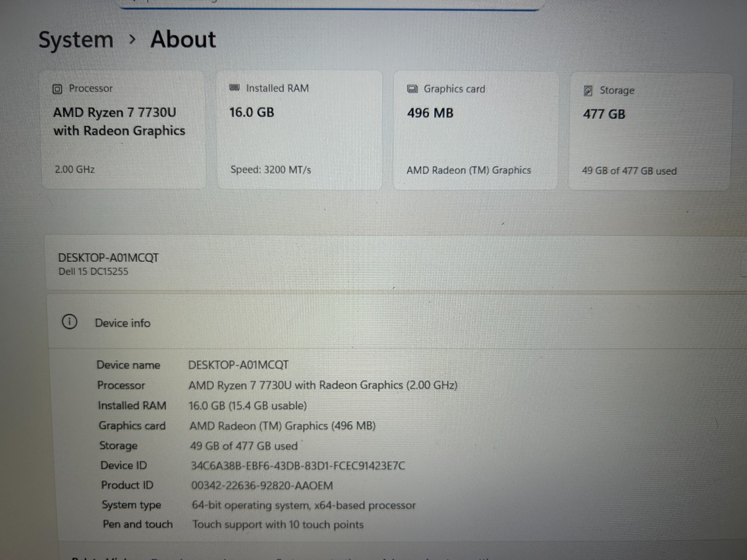Click the Storage drive icon
Image resolution: width=747 pixels, height=560 pixels.
[588, 91]
